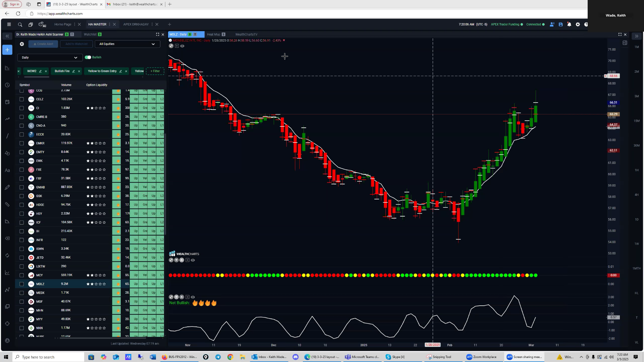Toggle chart indicator visibility eye icon
This screenshot has height=362, width=644.
click(x=182, y=46)
